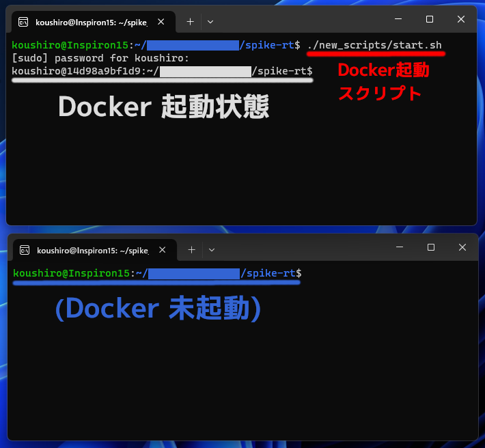Expand the profile dropdown in the bottom terminal

point(212,250)
